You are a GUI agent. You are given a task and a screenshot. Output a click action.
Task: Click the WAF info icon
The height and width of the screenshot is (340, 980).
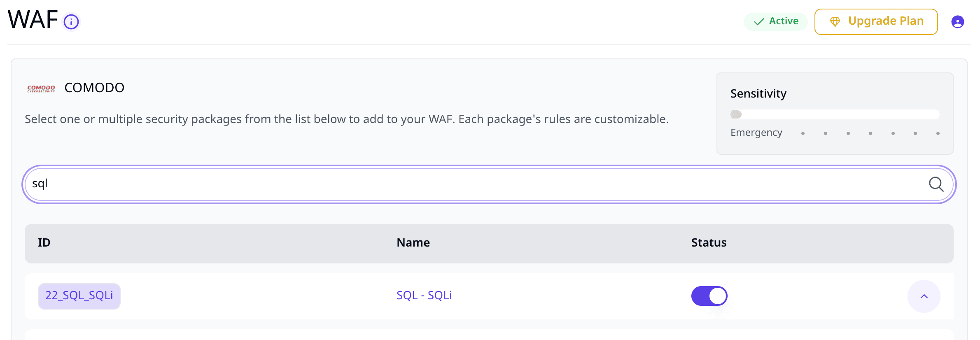click(x=71, y=22)
